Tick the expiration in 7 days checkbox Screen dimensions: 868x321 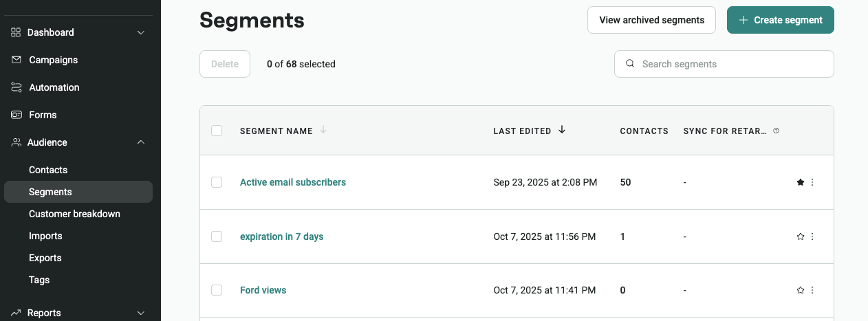point(217,236)
